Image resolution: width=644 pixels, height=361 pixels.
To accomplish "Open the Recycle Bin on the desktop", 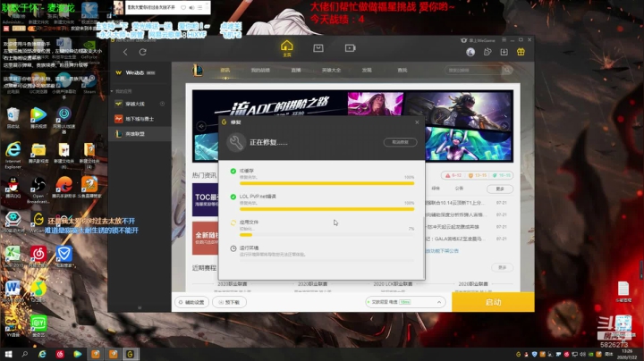I will [13, 117].
